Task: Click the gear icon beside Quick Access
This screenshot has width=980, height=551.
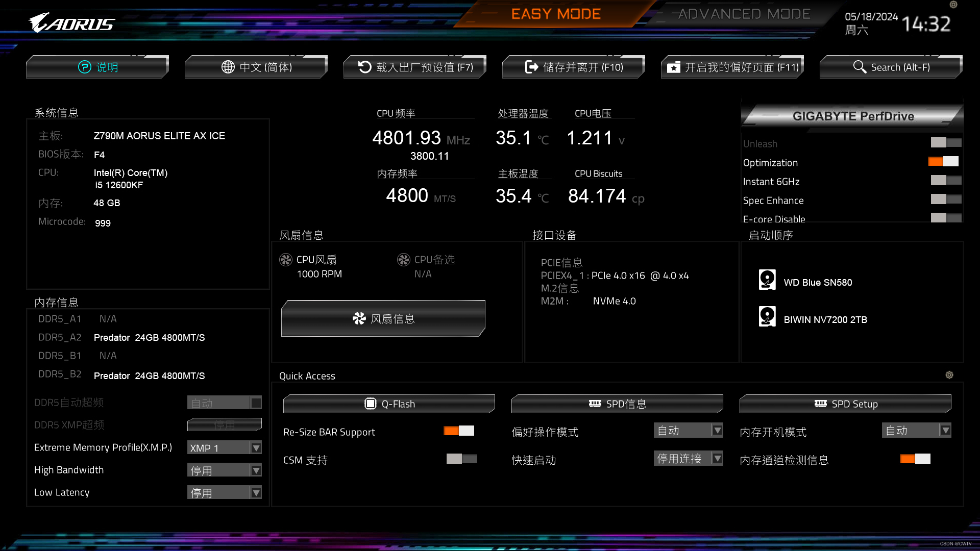Action: [949, 375]
